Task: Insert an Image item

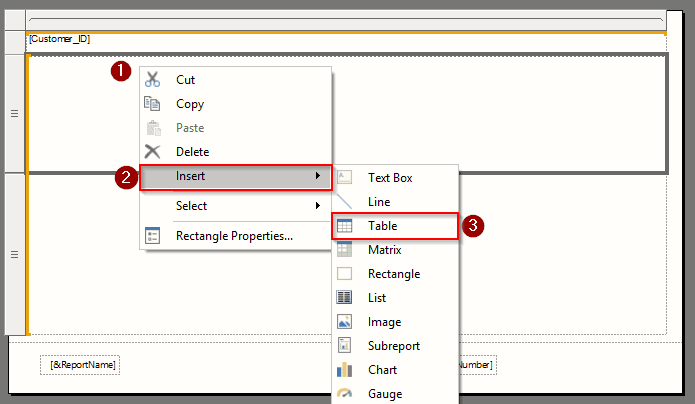Action: coord(395,322)
